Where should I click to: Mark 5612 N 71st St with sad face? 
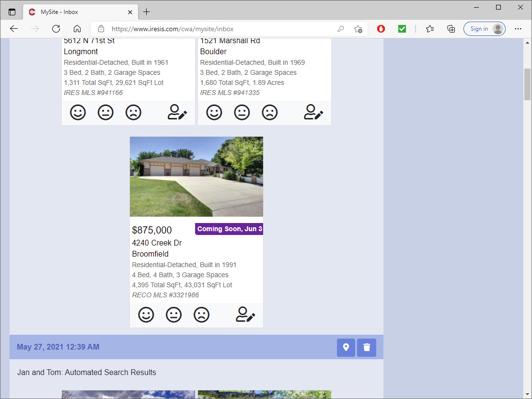[x=133, y=113]
